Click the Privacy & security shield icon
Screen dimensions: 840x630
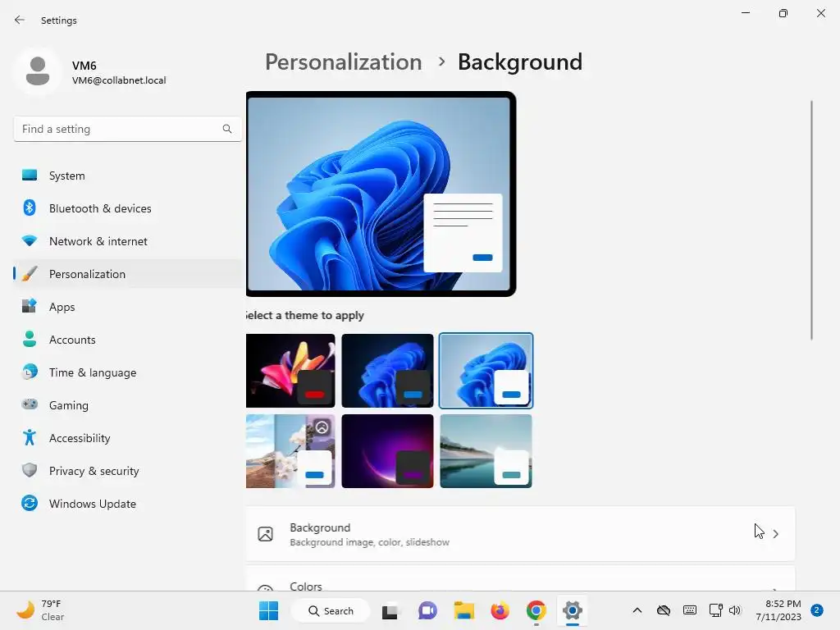[30, 470]
